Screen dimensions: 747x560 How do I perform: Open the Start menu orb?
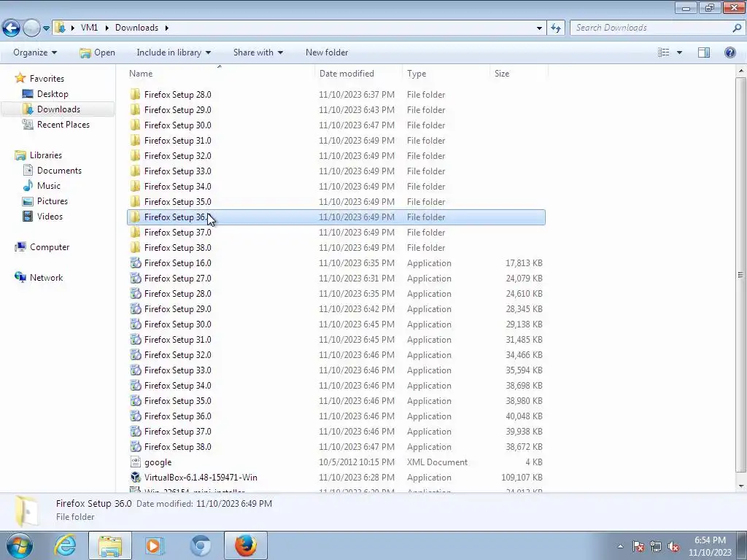(x=20, y=545)
